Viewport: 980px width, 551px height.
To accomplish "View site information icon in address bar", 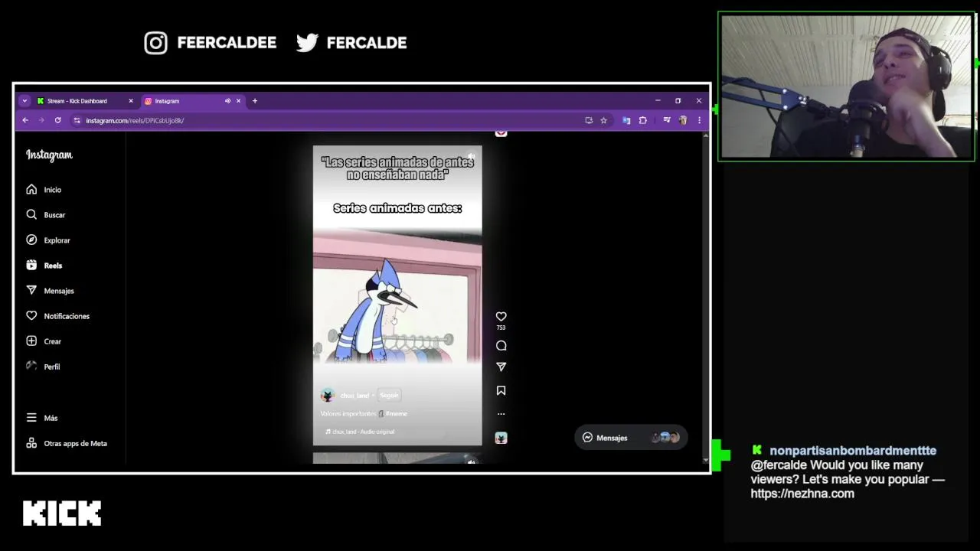I will (77, 120).
